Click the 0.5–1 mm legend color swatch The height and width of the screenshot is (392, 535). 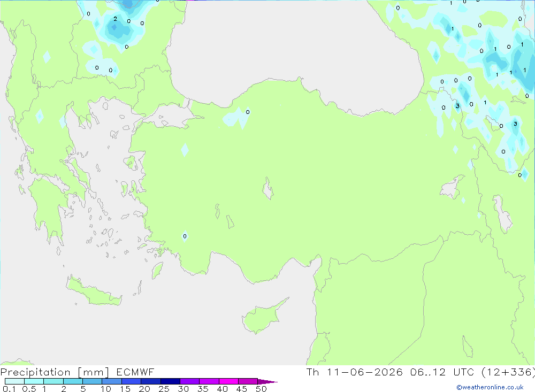34,381
